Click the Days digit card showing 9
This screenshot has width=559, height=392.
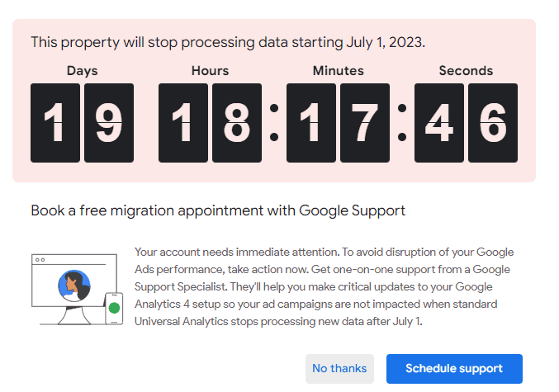click(x=109, y=123)
